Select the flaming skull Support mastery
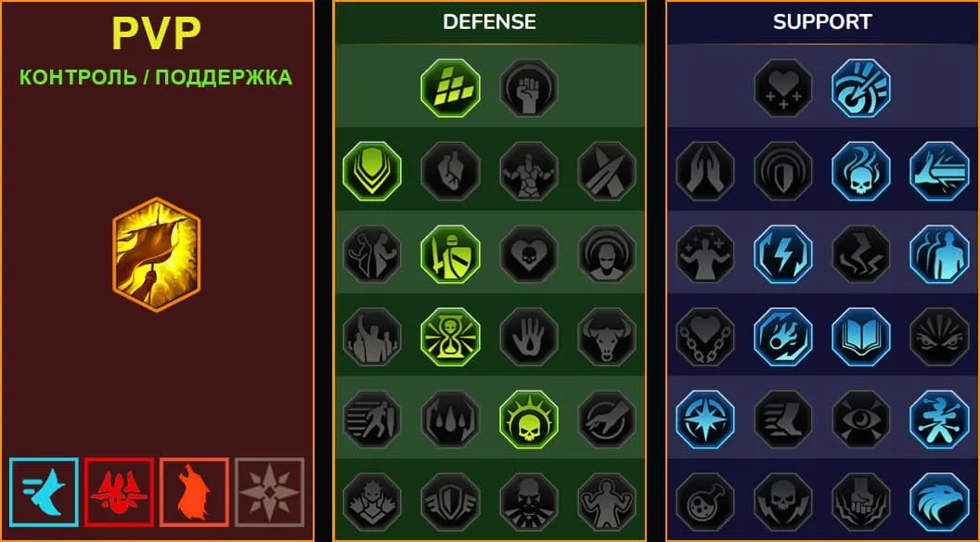Viewport: 980px width, 542px height. (860, 171)
